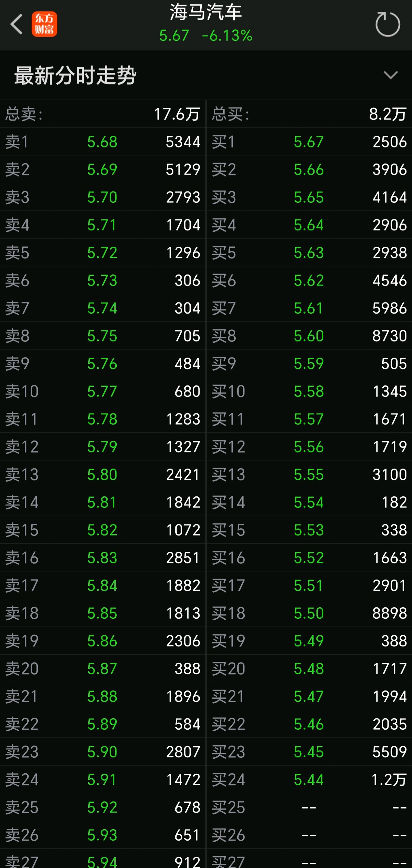Open the 东方财富 logo icon

(44, 24)
